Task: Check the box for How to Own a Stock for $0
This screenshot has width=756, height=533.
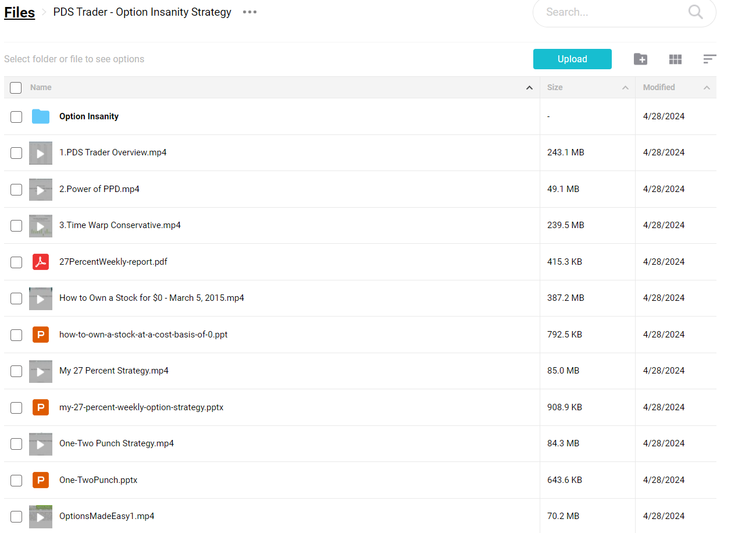Action: 16,299
